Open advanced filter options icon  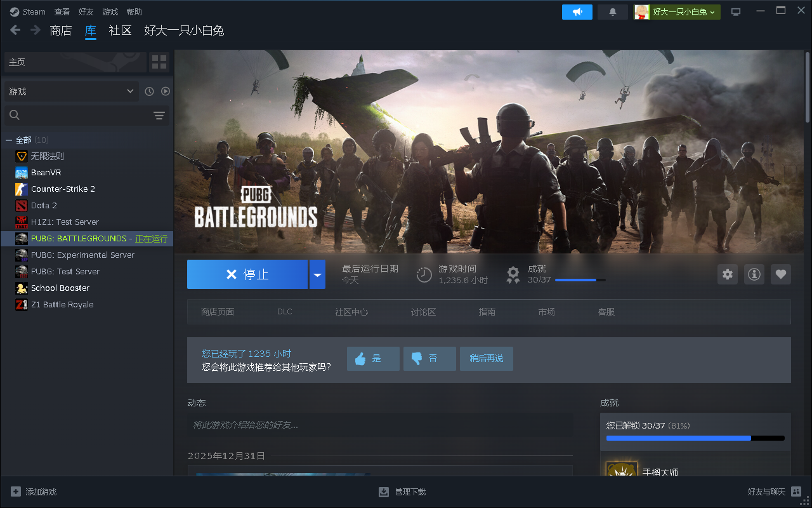coord(159,115)
